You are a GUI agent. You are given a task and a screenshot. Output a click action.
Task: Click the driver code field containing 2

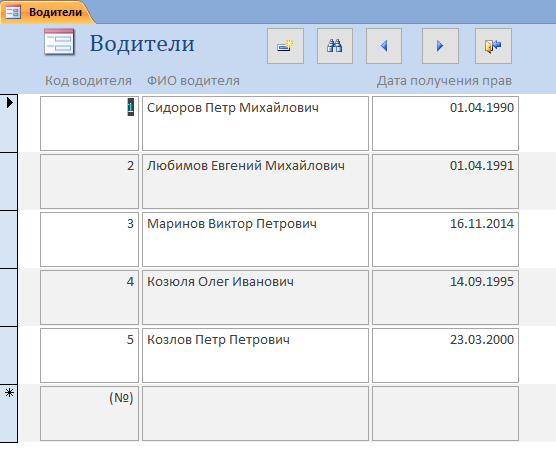tap(89, 182)
